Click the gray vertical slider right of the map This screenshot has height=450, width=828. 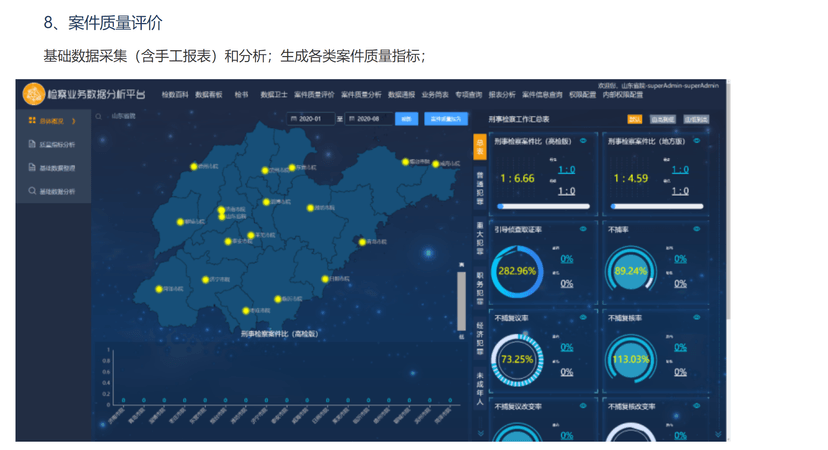(x=462, y=301)
